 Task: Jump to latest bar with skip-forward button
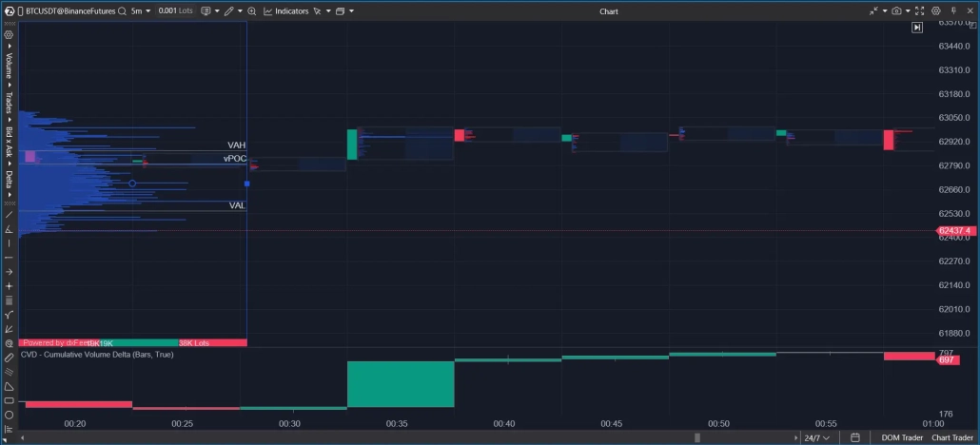pyautogui.click(x=917, y=28)
